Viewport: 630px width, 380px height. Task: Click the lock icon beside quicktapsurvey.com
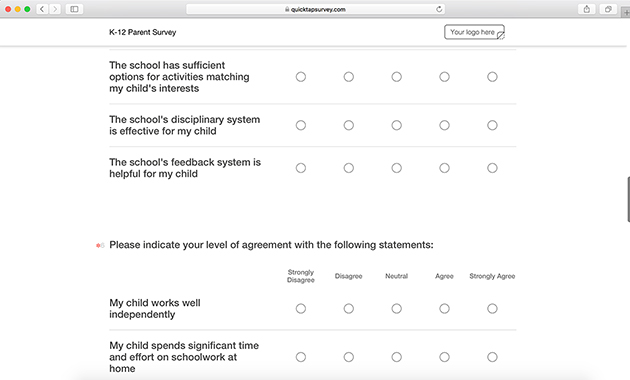287,9
